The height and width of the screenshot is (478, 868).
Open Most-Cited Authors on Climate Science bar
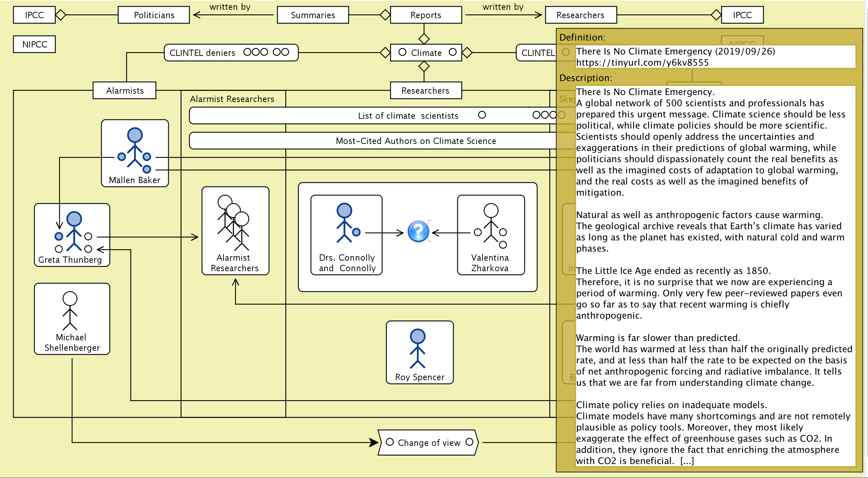tap(415, 141)
